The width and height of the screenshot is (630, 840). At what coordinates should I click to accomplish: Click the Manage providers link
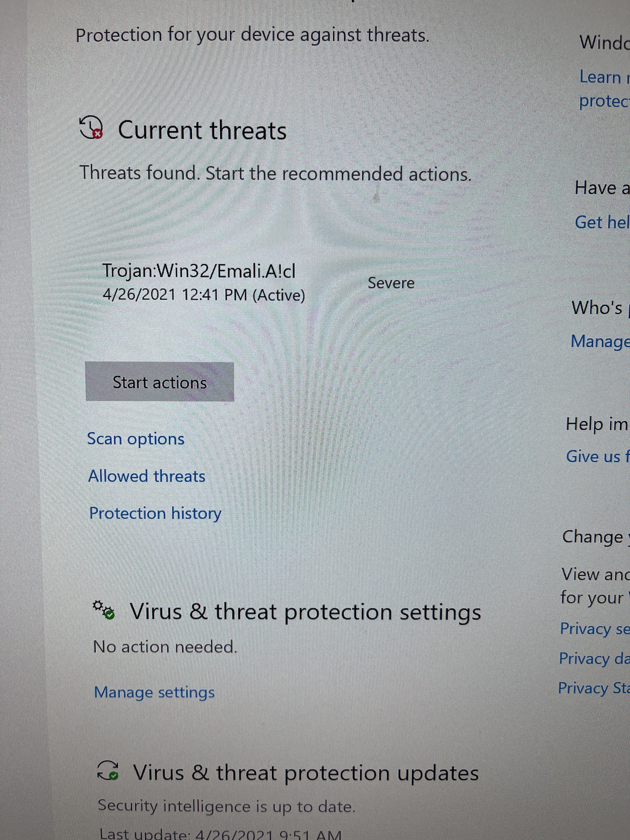click(600, 341)
